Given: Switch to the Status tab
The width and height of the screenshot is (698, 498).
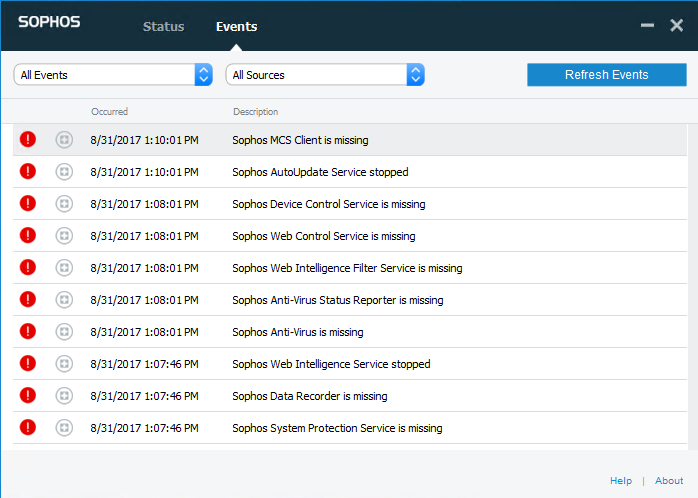Looking at the screenshot, I should coord(163,27).
